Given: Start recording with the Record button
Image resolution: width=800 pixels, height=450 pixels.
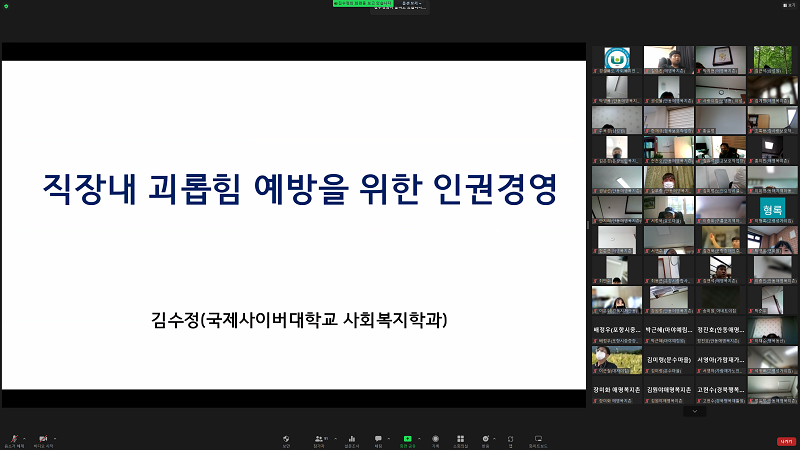Looking at the screenshot, I should point(435,441).
